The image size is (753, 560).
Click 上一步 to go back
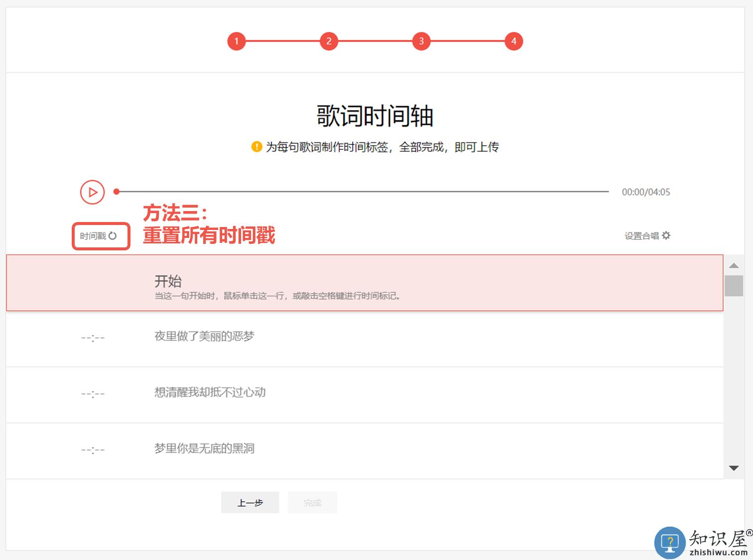point(250,503)
